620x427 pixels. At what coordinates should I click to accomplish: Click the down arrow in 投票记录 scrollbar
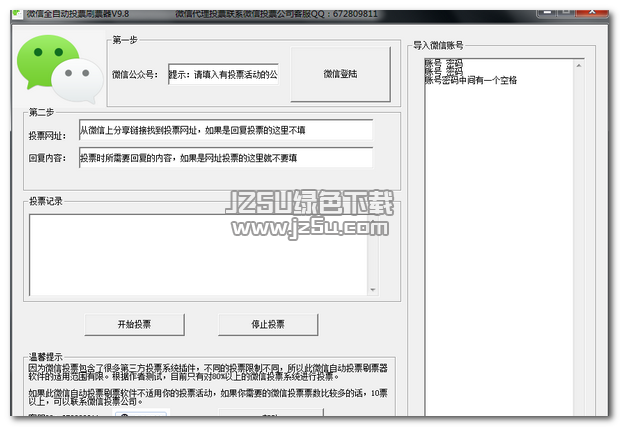click(373, 290)
